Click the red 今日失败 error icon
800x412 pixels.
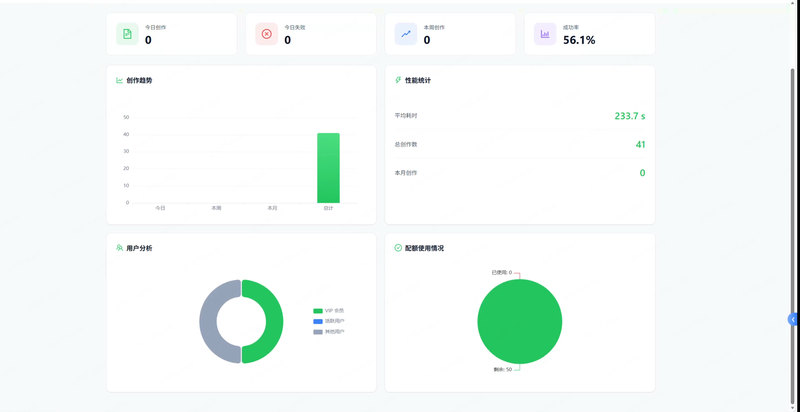click(x=266, y=34)
